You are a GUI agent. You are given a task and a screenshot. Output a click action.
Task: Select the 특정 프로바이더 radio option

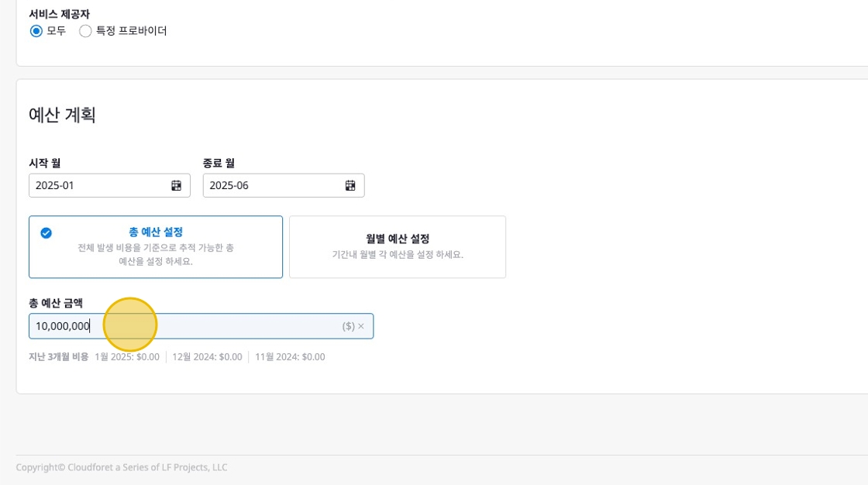tap(85, 31)
